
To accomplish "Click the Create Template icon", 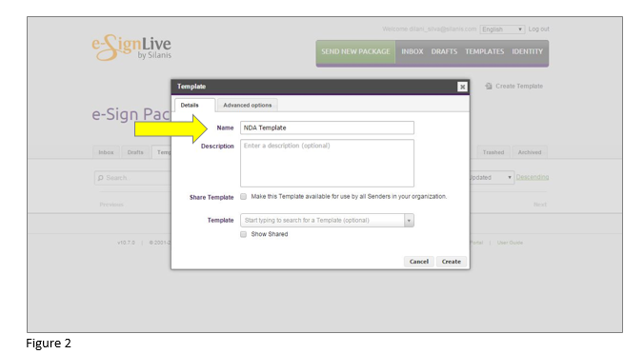I will point(489,87).
